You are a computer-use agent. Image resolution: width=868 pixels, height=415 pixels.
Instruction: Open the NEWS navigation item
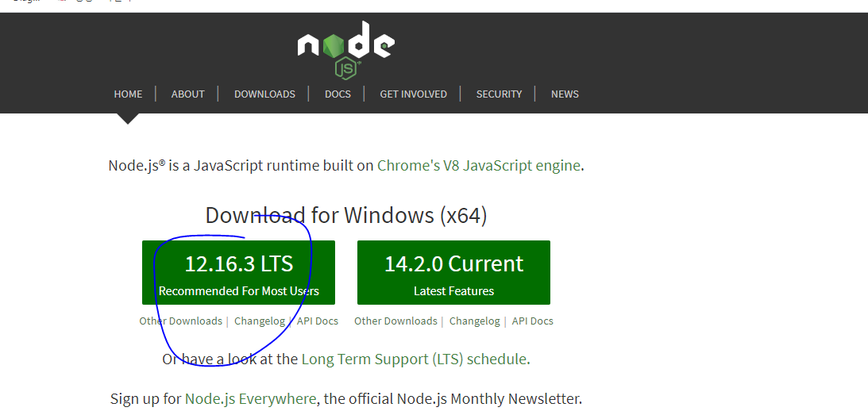click(x=565, y=94)
